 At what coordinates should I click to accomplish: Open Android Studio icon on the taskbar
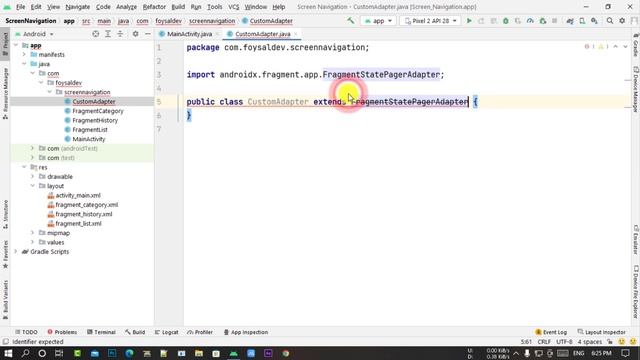tap(233, 353)
